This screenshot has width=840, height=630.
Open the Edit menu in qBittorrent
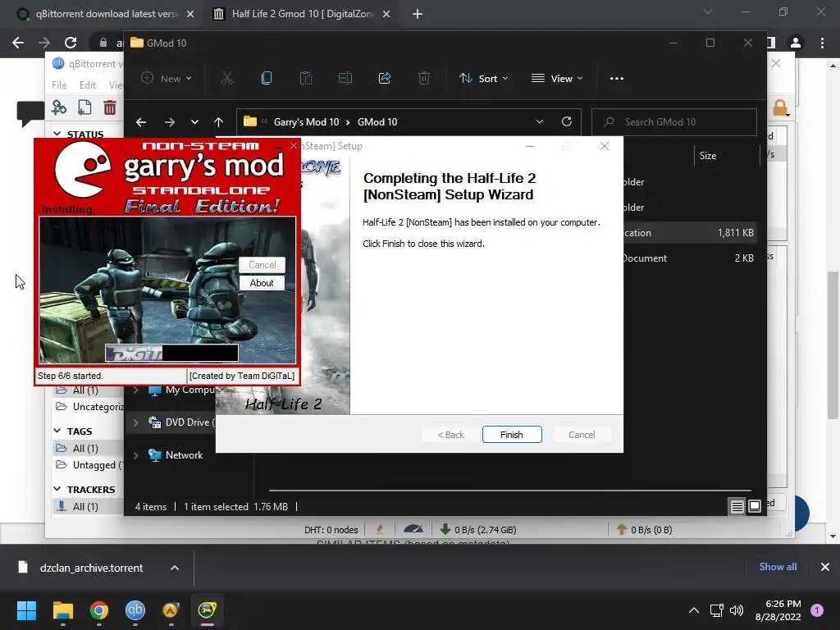click(87, 84)
